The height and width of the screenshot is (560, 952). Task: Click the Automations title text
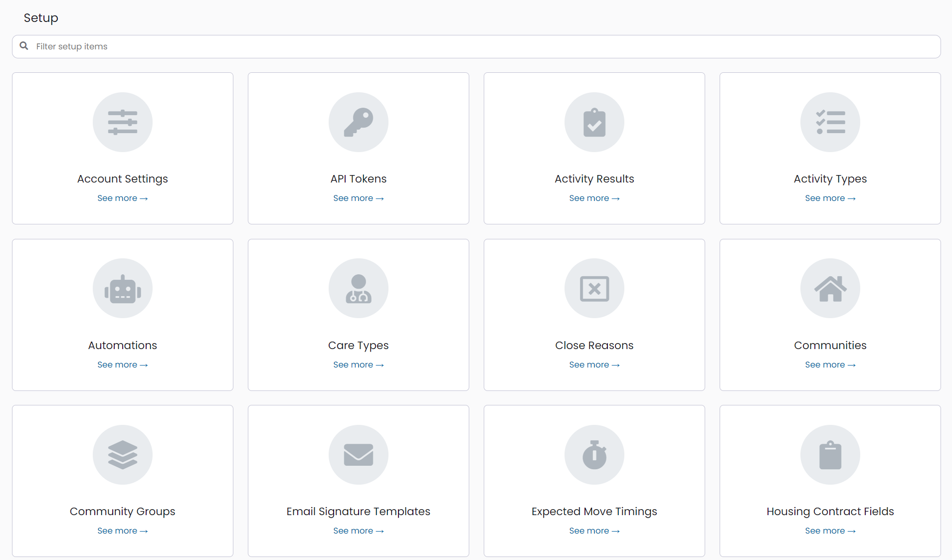pyautogui.click(x=123, y=345)
